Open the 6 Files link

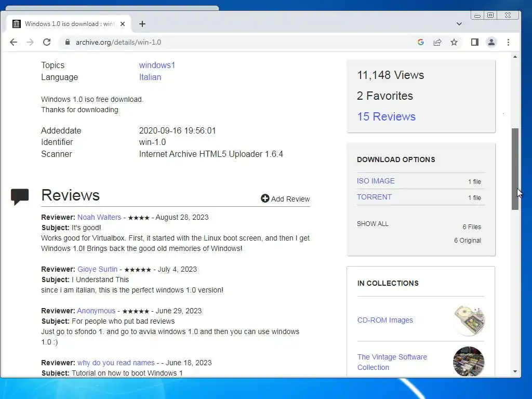coord(472,227)
